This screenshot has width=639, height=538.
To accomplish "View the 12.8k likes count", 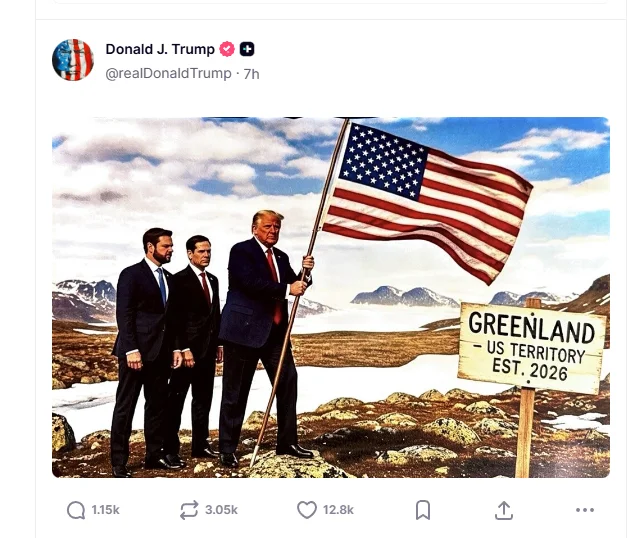I will (x=338, y=510).
